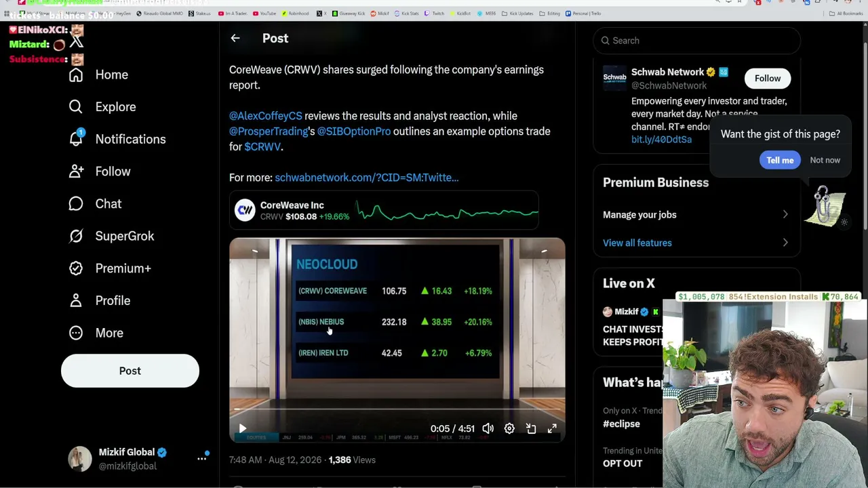This screenshot has height=488, width=868.
Task: Open the @ProsperTrading mention link
Action: pos(269,131)
